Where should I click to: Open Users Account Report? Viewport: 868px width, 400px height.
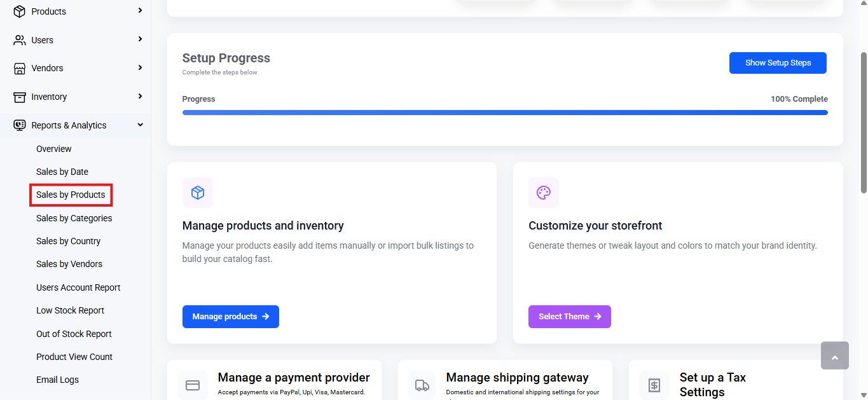coord(78,287)
